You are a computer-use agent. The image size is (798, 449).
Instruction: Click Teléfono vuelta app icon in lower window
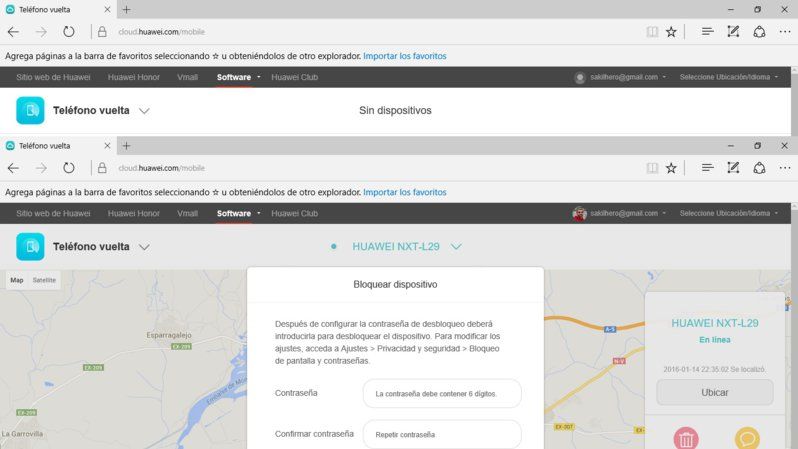30,246
